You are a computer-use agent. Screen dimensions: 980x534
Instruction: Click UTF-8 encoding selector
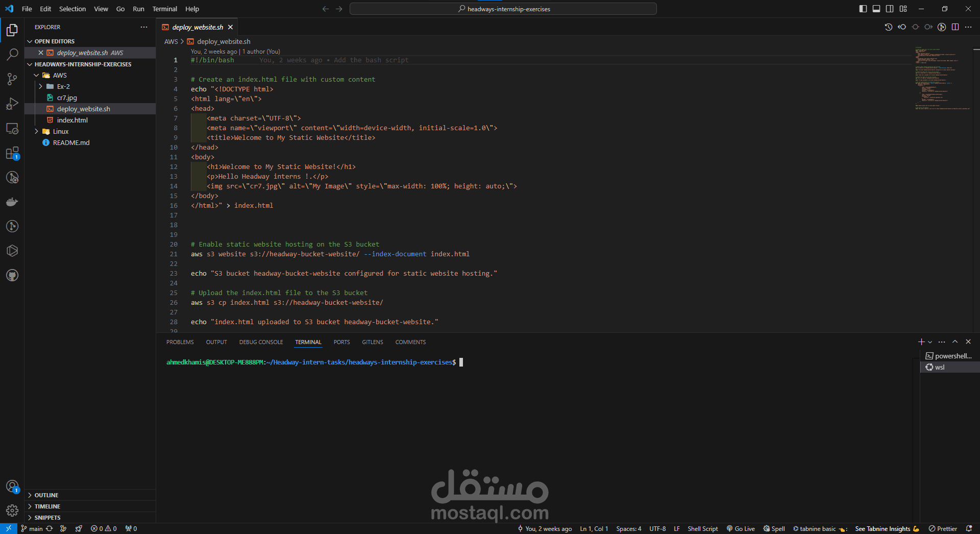(657, 528)
